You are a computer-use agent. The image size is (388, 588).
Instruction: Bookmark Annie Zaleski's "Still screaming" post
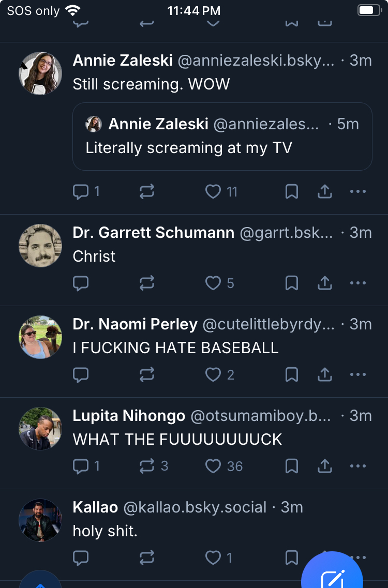[x=292, y=192]
